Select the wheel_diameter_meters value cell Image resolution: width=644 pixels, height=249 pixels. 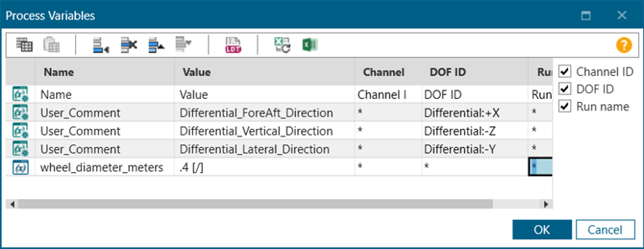point(265,167)
